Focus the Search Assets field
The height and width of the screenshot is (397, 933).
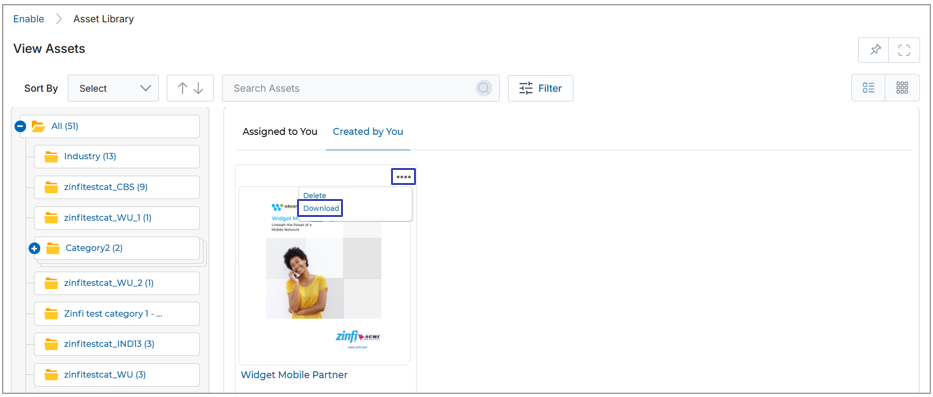click(x=361, y=88)
